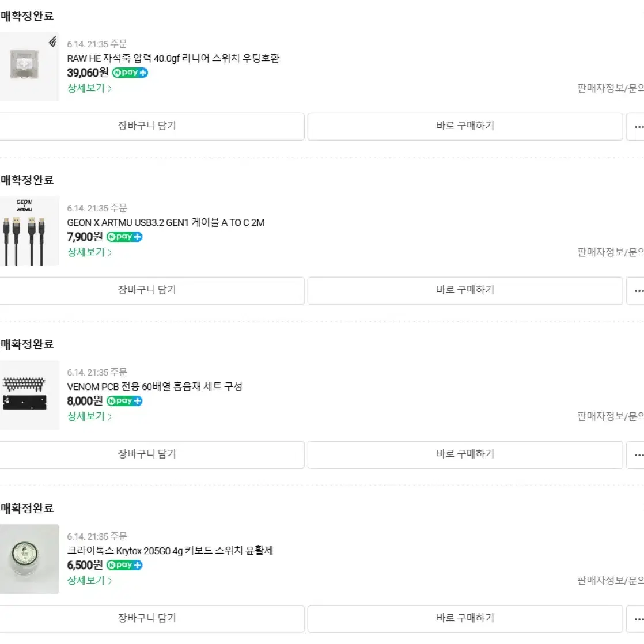Open seller info for RAW HE switch order

(x=611, y=88)
